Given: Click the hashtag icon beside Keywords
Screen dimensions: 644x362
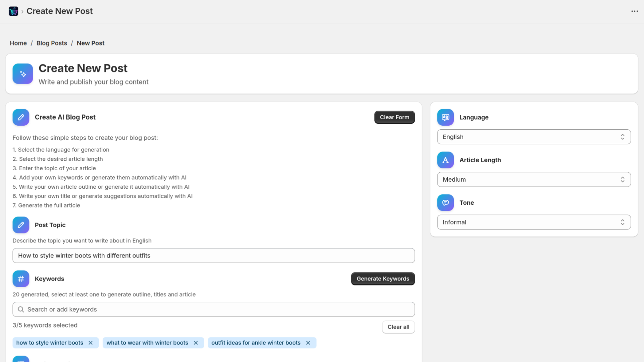Looking at the screenshot, I should 21,279.
